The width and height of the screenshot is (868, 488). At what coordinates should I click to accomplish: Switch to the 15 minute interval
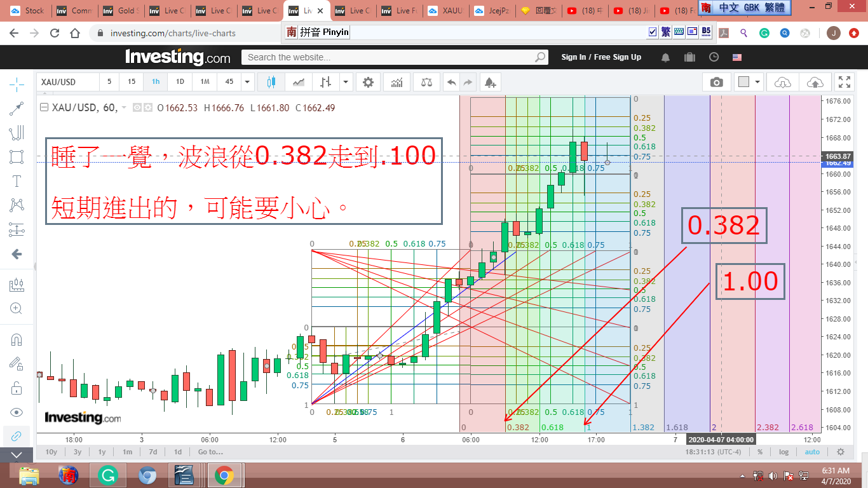click(x=132, y=82)
